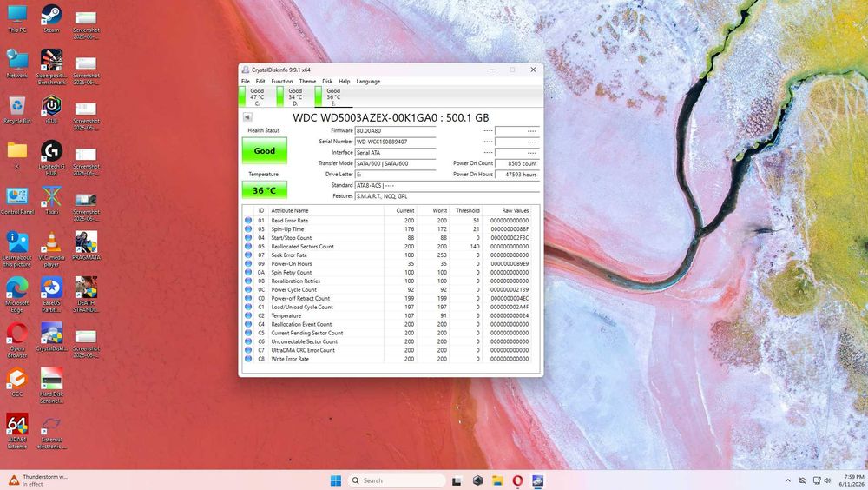Open the Hard Disk Sentinel desktop shortcut
868x490 pixels.
click(51, 386)
